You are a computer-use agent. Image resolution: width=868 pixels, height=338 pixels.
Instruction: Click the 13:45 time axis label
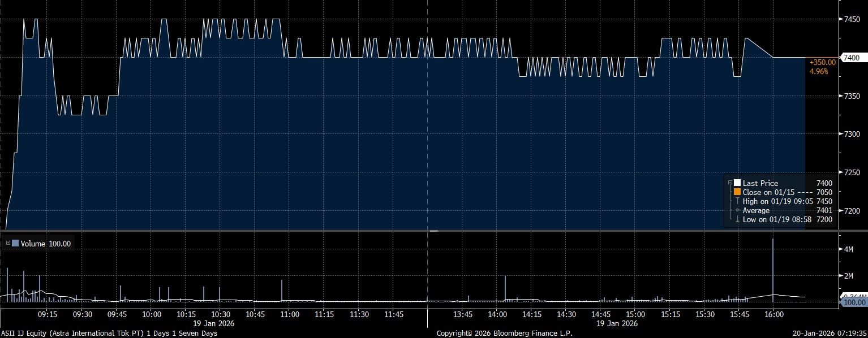pos(463,314)
